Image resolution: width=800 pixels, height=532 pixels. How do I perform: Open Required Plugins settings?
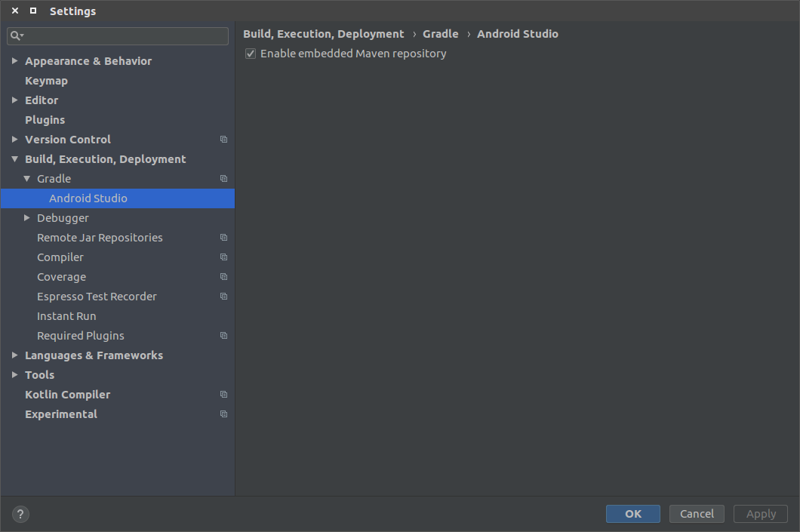(x=81, y=336)
